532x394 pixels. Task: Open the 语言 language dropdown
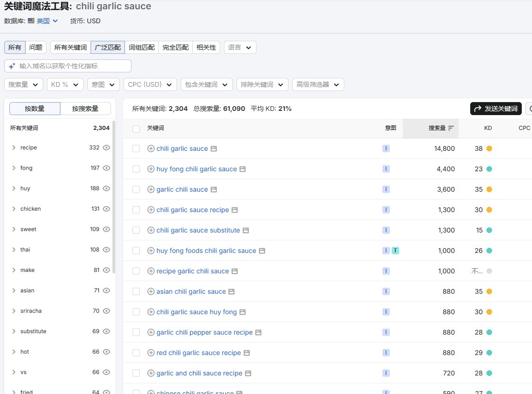pos(240,47)
